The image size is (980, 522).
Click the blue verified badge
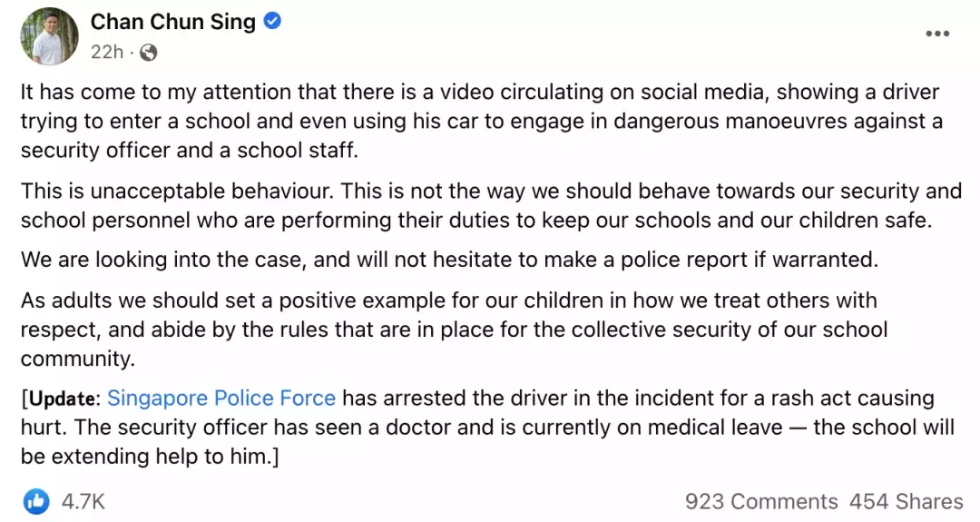tap(272, 22)
